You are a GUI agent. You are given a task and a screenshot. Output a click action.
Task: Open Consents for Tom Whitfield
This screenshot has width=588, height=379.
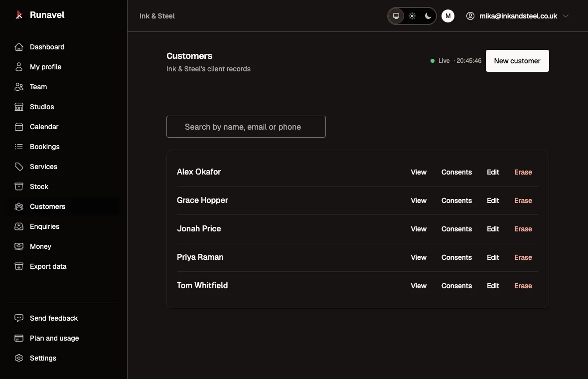[456, 286]
